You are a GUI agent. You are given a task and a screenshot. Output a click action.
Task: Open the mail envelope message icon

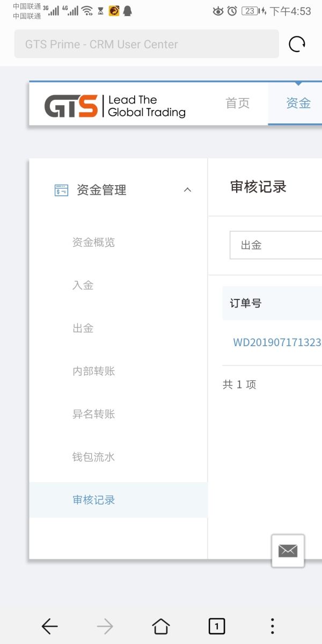[288, 551]
